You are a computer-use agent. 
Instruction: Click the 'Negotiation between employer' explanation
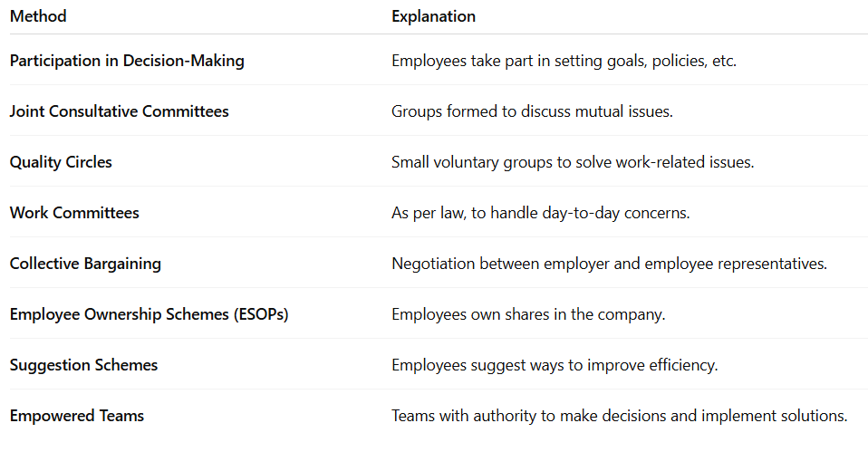pyautogui.click(x=610, y=264)
